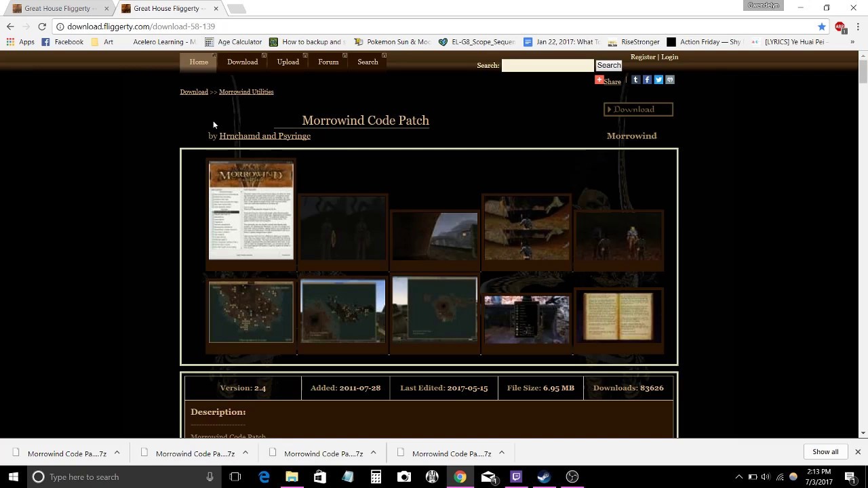Open the volume control in system tray
The height and width of the screenshot is (488, 868).
point(766,477)
